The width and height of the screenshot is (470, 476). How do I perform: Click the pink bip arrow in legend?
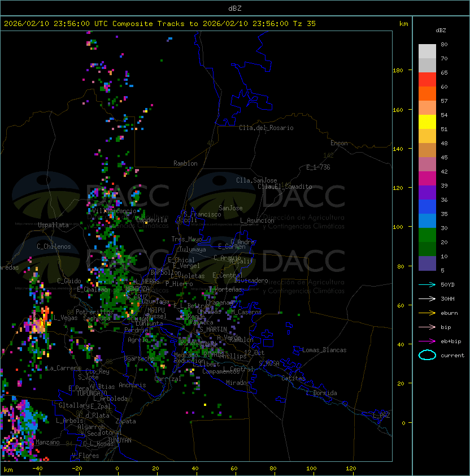point(427,327)
